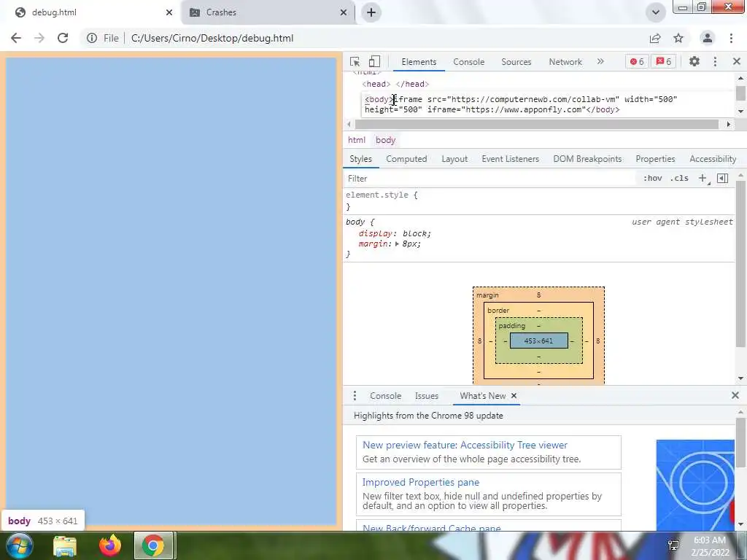Screen dimensions: 747x560
Task: Reload the debug.html page
Action: tap(63, 38)
